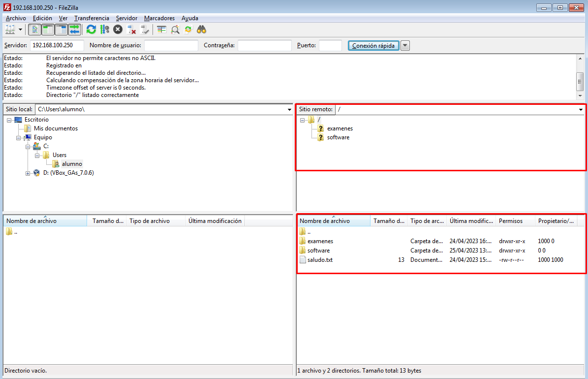Open the Marcadores menu
588x379 pixels.
pos(159,18)
